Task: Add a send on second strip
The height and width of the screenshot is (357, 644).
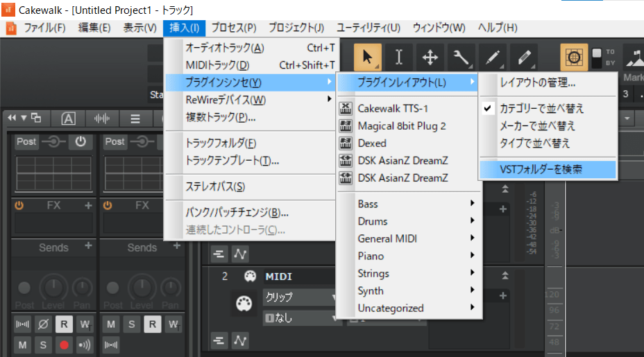Action: [177, 246]
